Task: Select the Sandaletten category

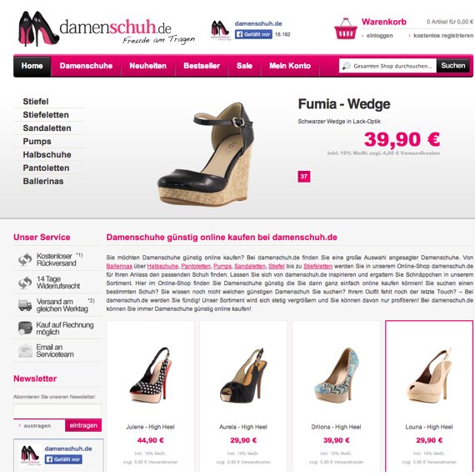Action: [47, 128]
